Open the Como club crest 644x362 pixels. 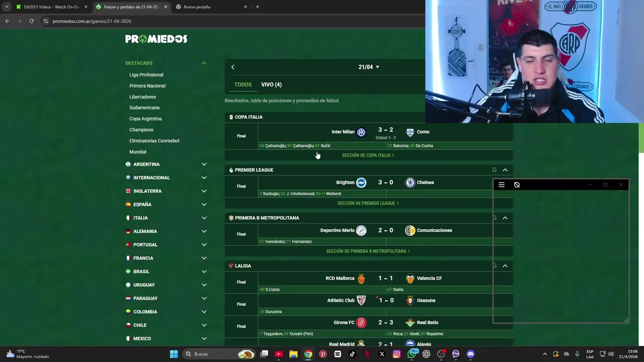(410, 132)
